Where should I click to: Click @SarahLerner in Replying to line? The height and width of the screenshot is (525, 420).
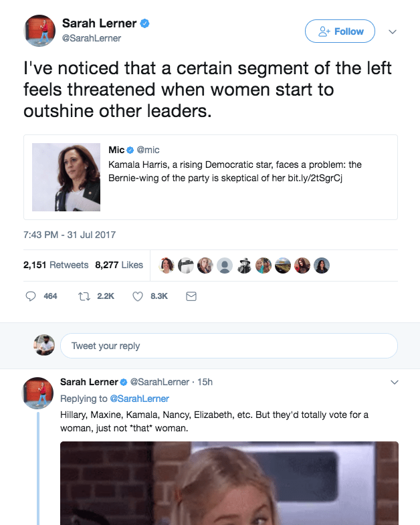(x=139, y=399)
